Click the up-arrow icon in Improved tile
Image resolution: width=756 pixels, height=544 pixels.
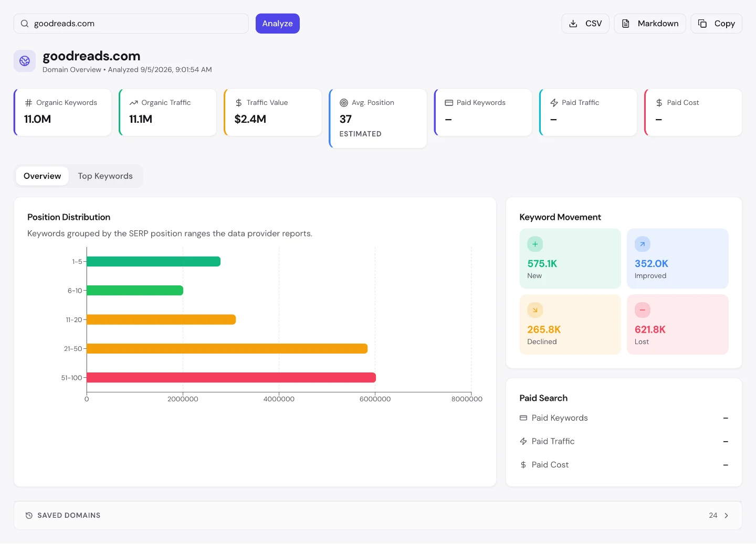(643, 244)
